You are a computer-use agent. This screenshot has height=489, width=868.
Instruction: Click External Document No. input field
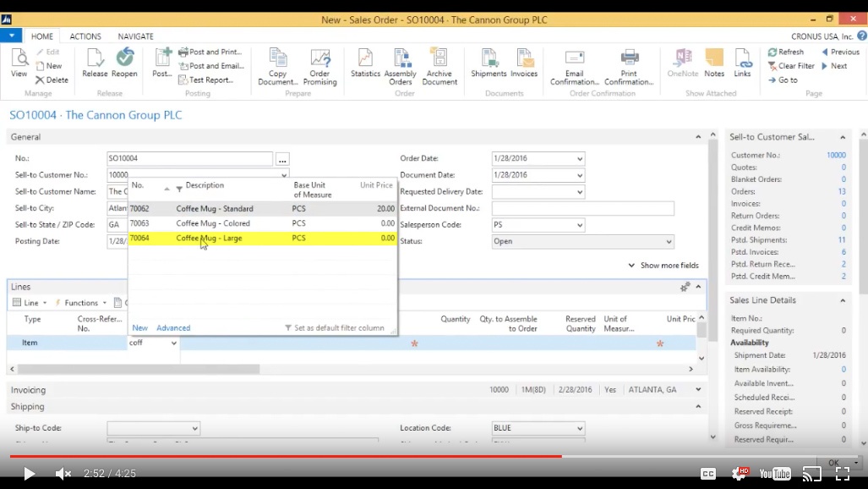pyautogui.click(x=583, y=208)
